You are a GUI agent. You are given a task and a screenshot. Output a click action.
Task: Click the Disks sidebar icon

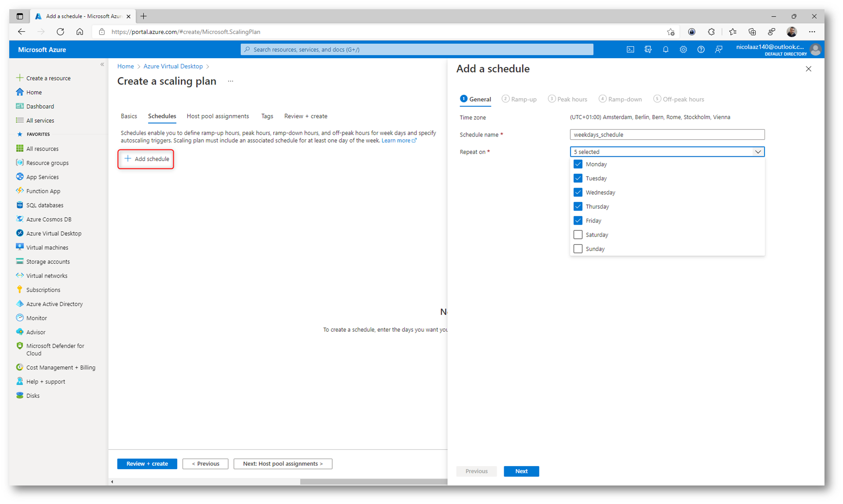pos(19,395)
